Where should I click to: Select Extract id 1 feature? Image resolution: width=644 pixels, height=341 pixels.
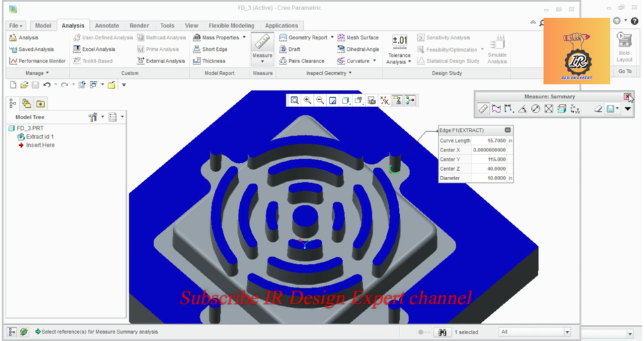coord(36,137)
